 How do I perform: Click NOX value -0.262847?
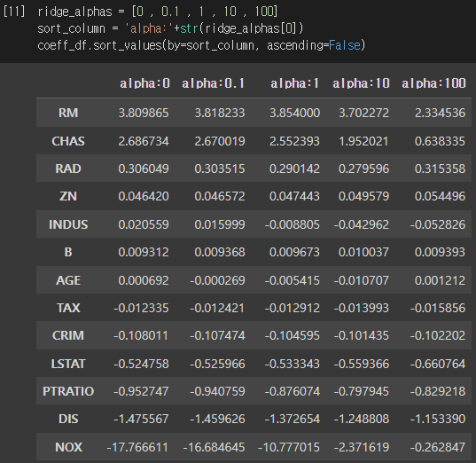pos(438,447)
